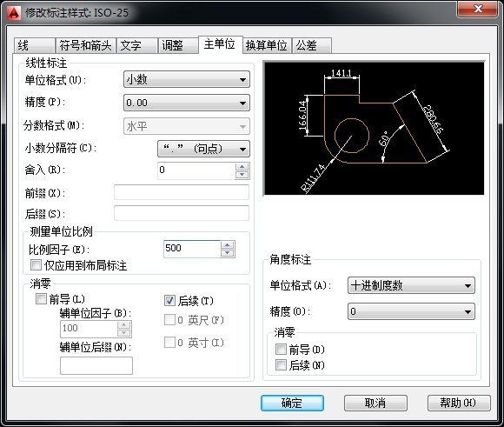Click the 取消 button
Screen dimensions: 504x427
coord(375,403)
